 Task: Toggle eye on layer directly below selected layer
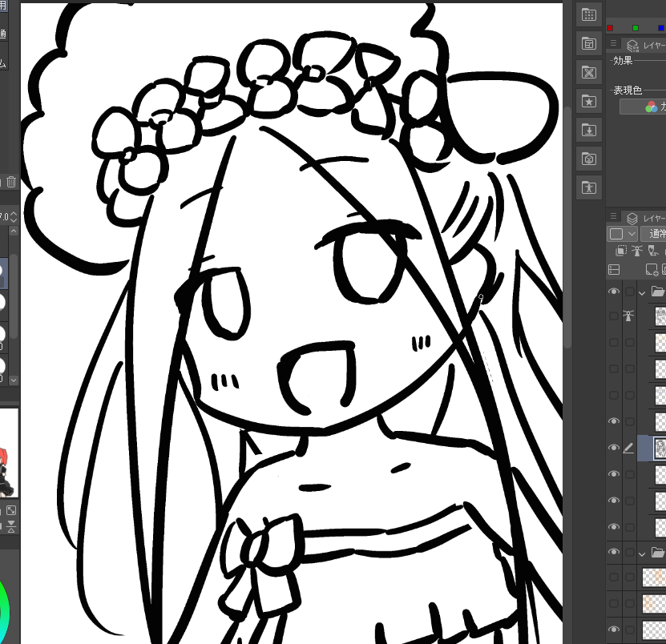pos(614,473)
